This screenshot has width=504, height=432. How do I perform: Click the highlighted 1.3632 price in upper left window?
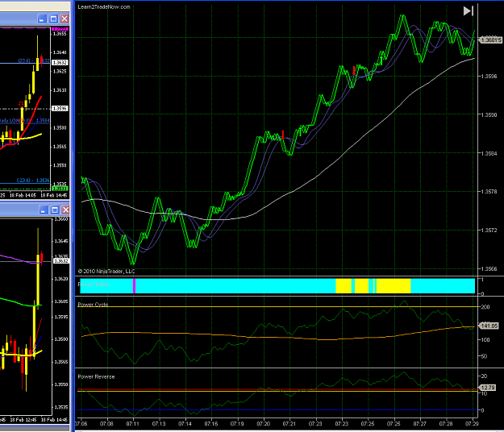pos(60,62)
